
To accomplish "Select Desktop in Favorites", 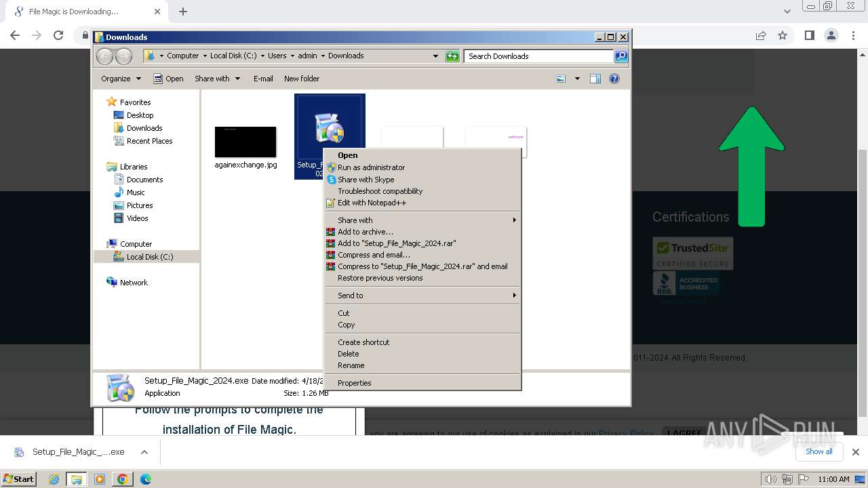I will pyautogui.click(x=140, y=115).
